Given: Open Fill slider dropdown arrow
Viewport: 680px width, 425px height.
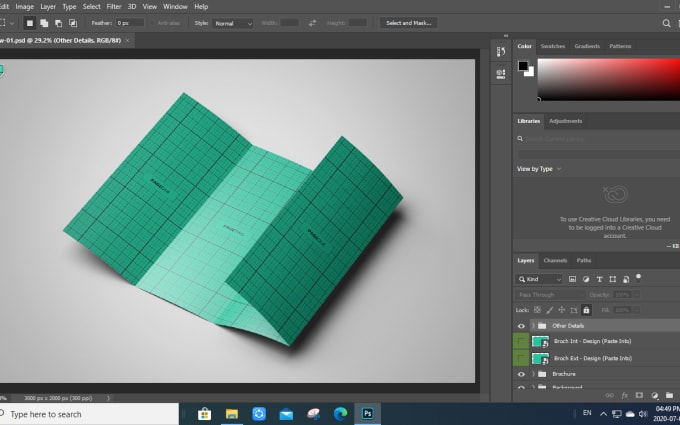Looking at the screenshot, I should coord(636,310).
